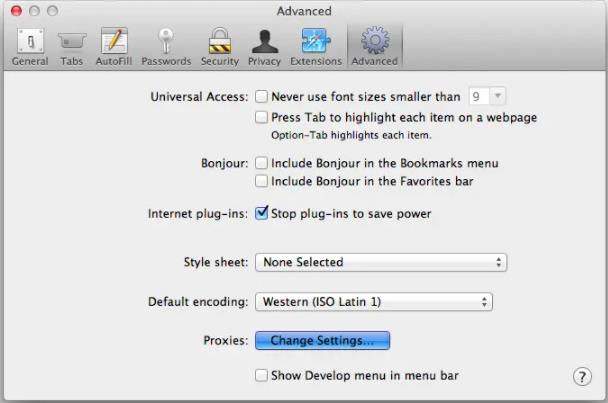Check Include Bonjour in the Favorites bar
Screen dimensions: 608x403
pyautogui.click(x=261, y=181)
